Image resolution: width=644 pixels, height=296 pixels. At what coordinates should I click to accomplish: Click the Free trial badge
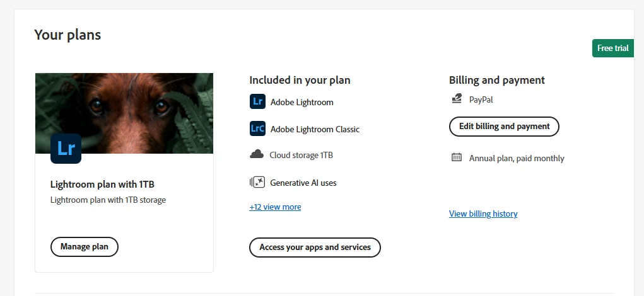point(613,48)
